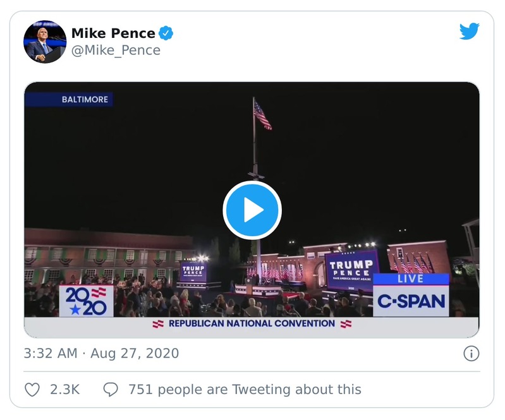Click the reply speech bubble icon
The image size is (505, 420).
111,390
